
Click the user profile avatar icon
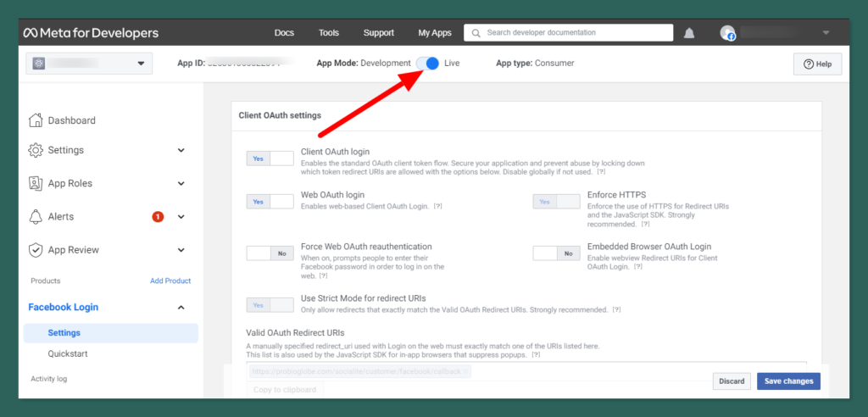tap(727, 33)
